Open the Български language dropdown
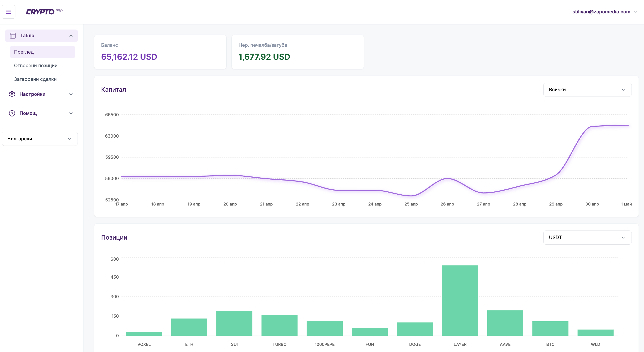 click(x=40, y=139)
